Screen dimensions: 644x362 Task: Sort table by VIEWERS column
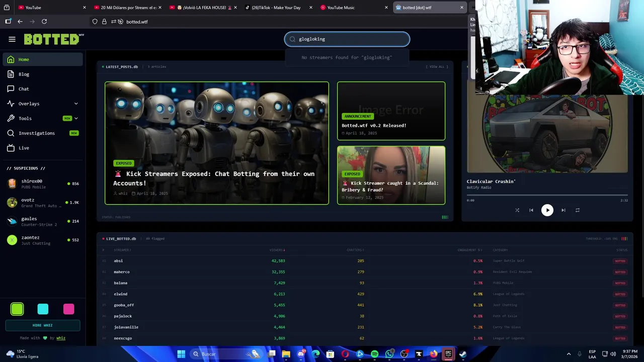277,250
